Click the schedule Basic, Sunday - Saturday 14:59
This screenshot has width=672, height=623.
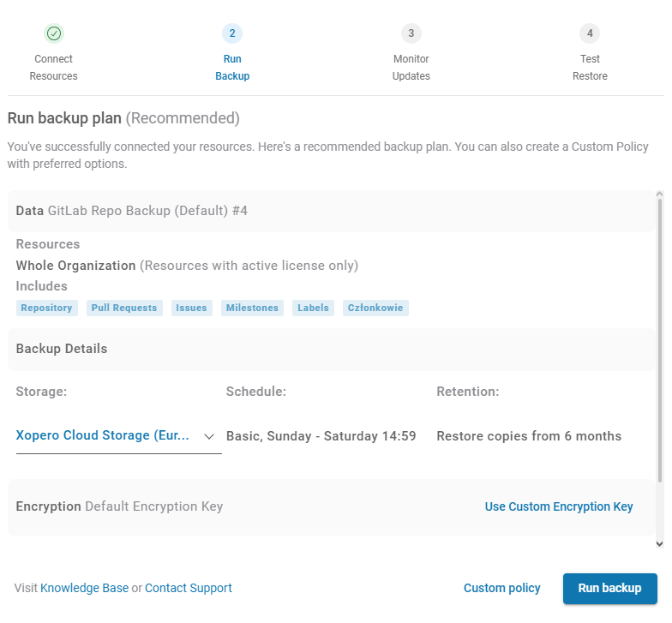321,436
